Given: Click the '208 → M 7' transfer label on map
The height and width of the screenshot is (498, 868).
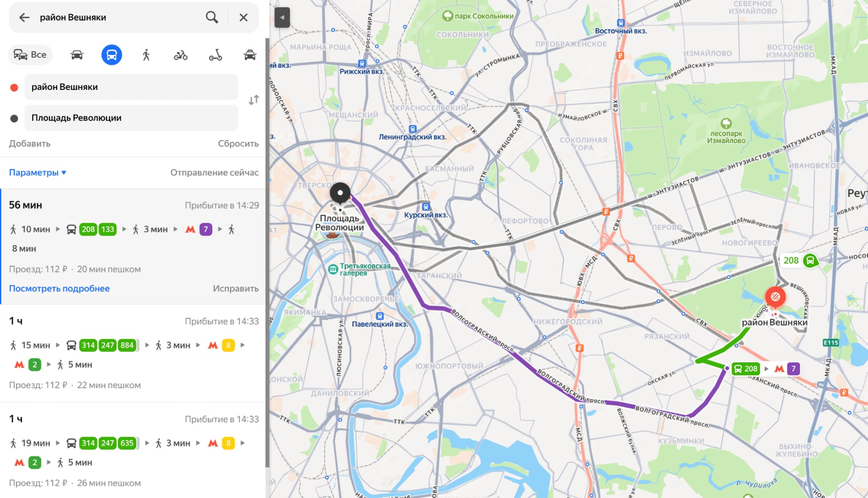Looking at the screenshot, I should coord(765,369).
